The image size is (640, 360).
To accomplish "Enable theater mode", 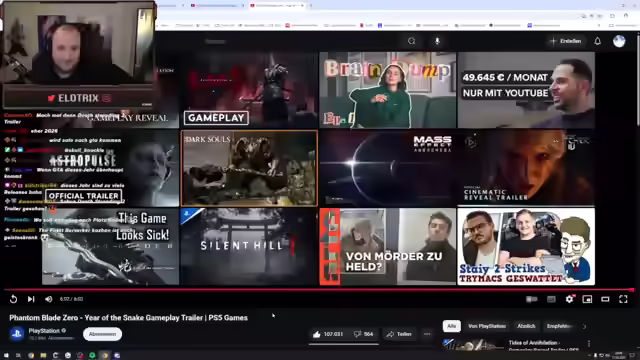I will [605, 299].
